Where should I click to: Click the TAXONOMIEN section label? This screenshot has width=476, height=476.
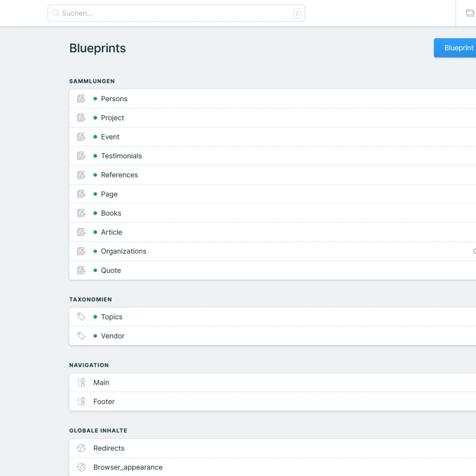click(x=91, y=299)
